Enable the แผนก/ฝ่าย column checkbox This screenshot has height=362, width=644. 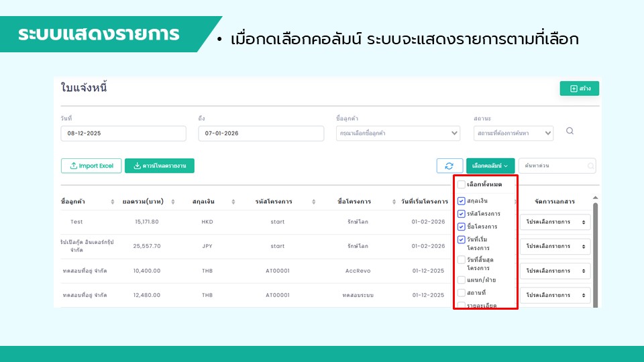click(461, 280)
